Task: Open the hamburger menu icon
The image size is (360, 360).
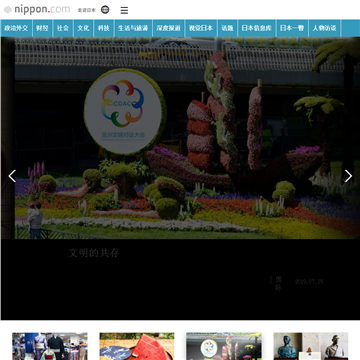Action: (124, 10)
